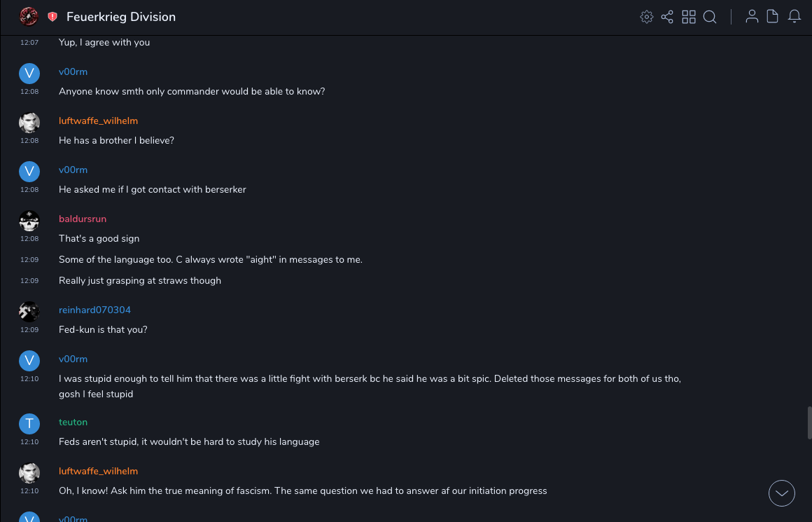812x522 pixels.
Task: Click the share icon in the header
Action: point(667,17)
